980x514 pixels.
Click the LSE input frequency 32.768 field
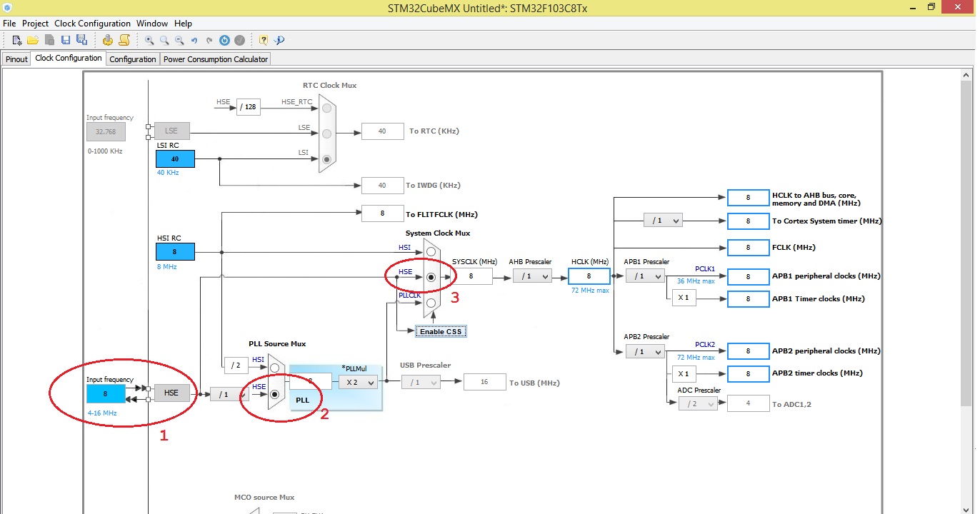106,131
